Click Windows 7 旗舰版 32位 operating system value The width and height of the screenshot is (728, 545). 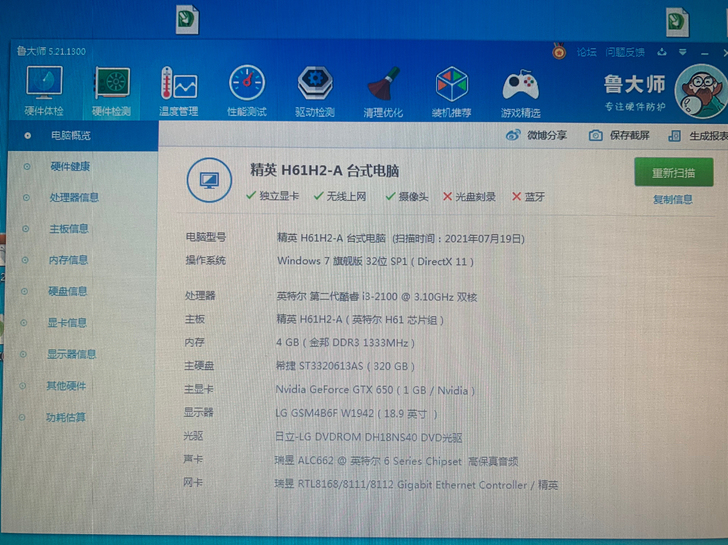375,261
